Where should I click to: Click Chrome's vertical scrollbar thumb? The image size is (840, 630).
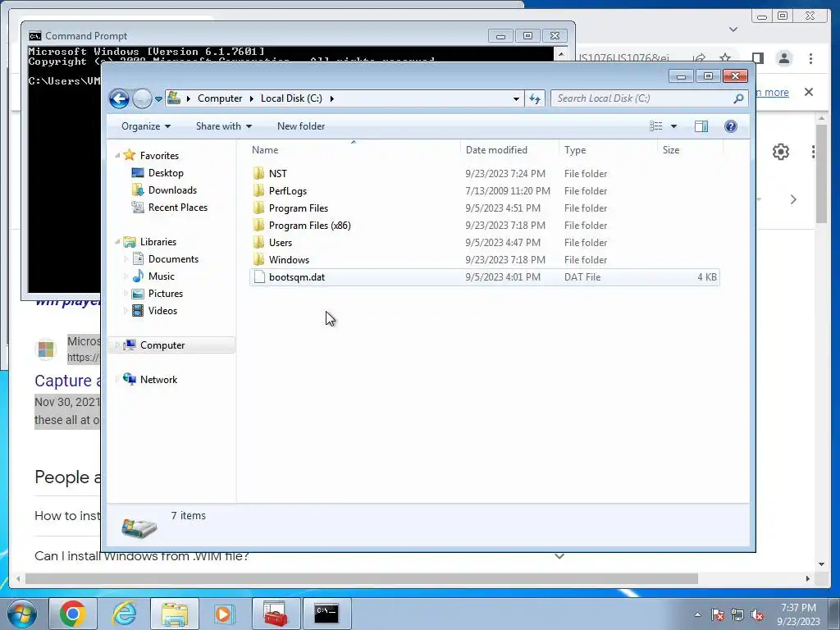[x=821, y=174]
